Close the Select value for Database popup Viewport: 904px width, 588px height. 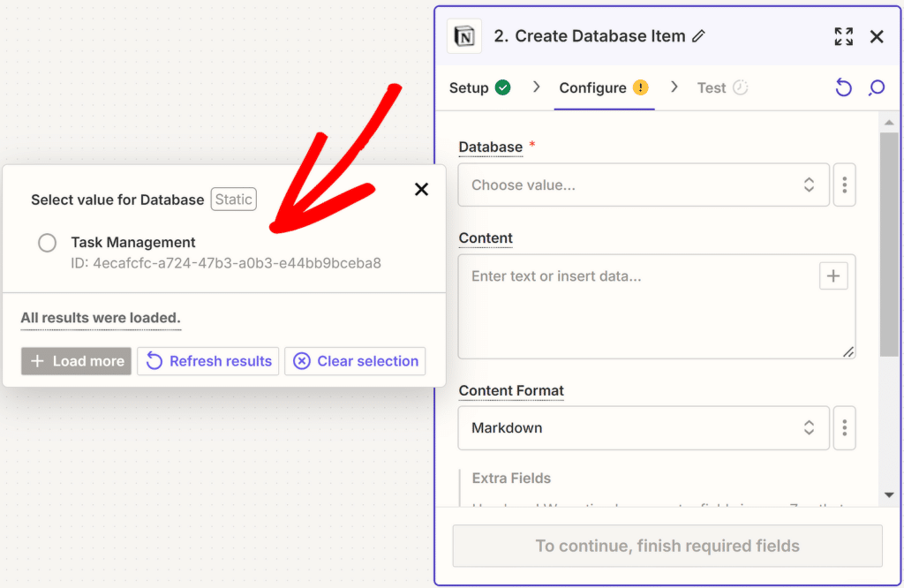(x=421, y=189)
